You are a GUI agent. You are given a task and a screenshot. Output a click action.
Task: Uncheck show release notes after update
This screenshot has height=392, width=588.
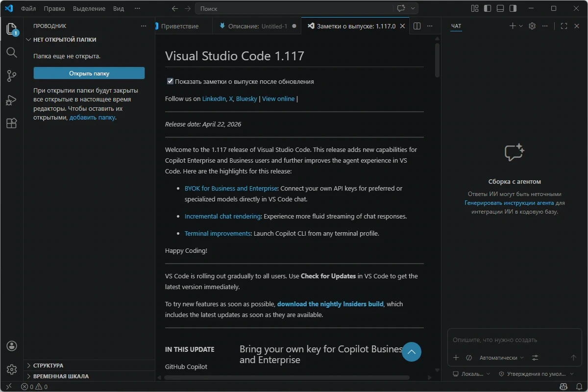click(170, 81)
